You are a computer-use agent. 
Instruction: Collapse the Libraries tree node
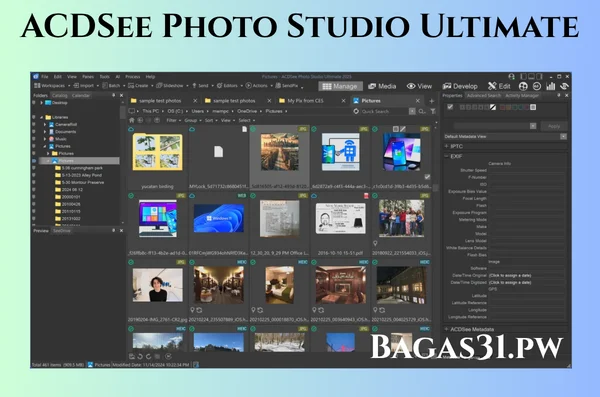click(41, 118)
